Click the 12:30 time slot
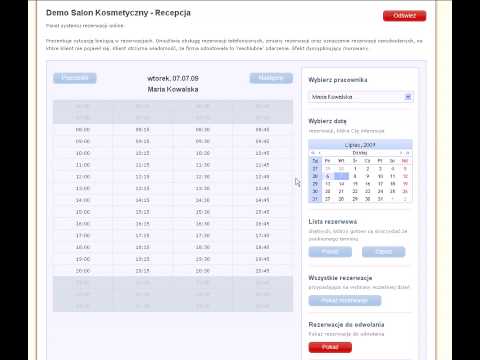This screenshot has width=480, height=360. [x=203, y=177]
